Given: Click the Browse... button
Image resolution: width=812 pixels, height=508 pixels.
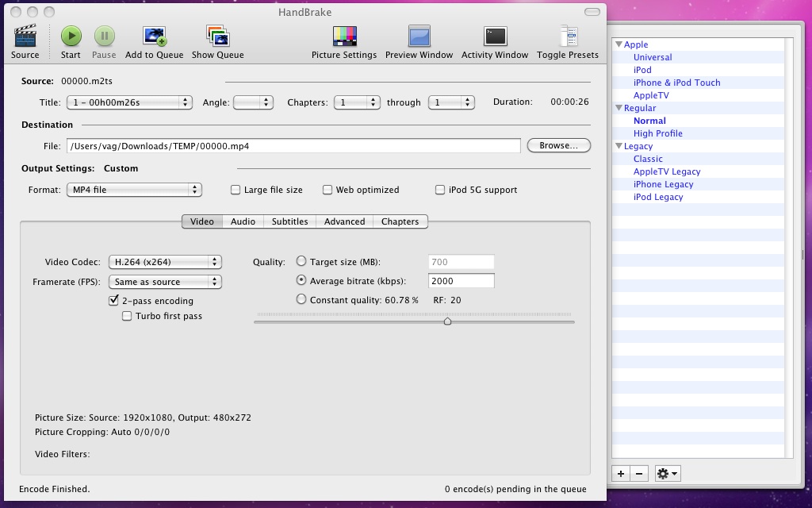Looking at the screenshot, I should click(x=559, y=146).
